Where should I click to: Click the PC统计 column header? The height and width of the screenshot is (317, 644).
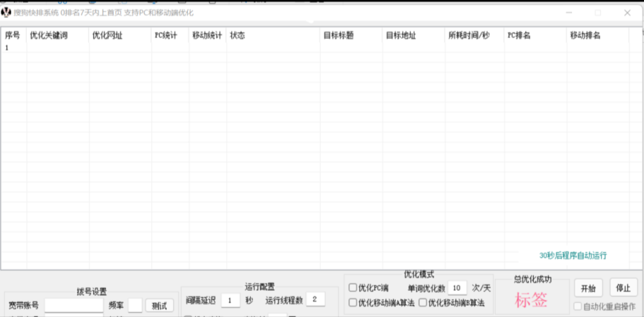(x=170, y=36)
